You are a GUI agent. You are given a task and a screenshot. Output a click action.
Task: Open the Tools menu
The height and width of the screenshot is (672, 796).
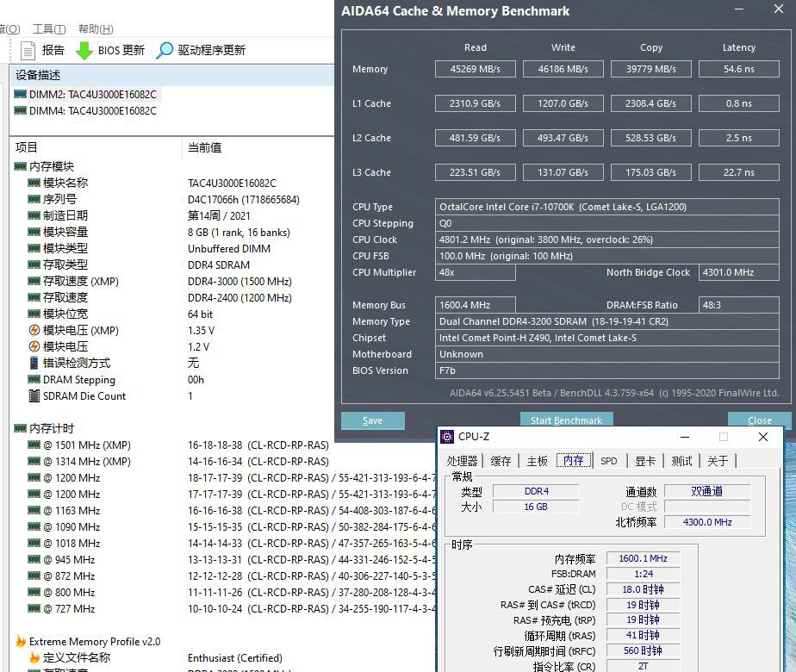[48, 29]
